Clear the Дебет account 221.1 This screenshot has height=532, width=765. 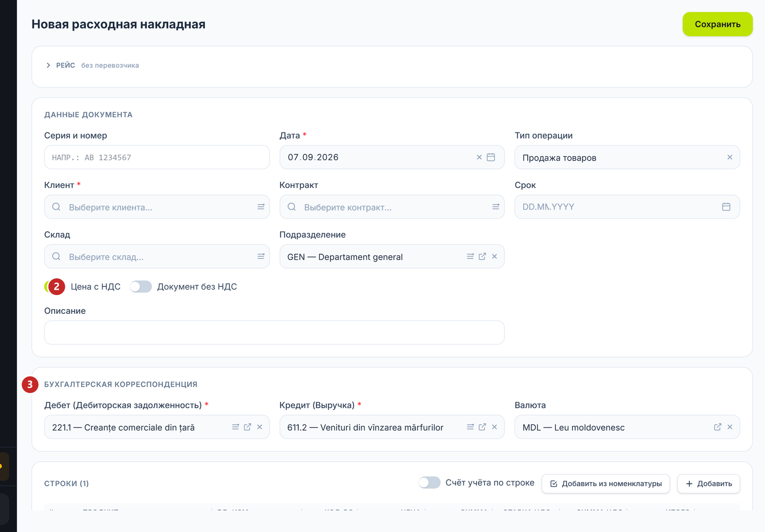click(x=260, y=427)
